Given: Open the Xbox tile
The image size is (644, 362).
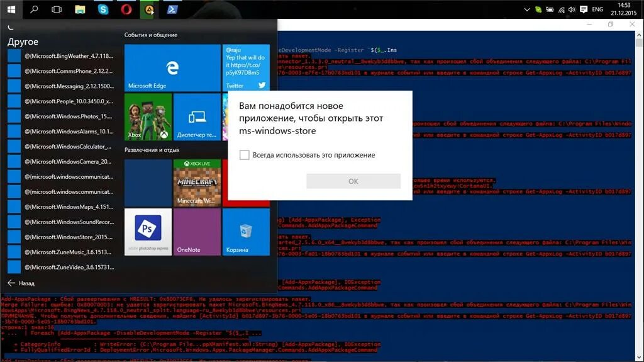Looking at the screenshot, I should [x=148, y=117].
